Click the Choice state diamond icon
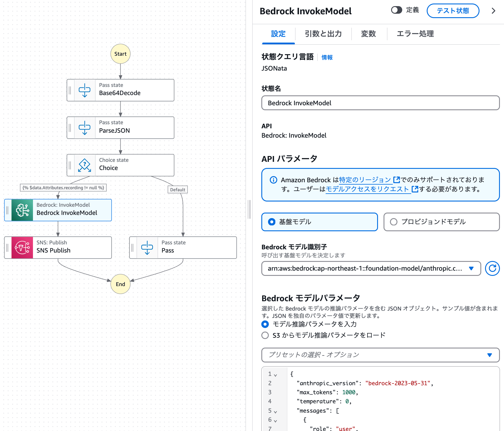The height and width of the screenshot is (431, 504). [85, 165]
